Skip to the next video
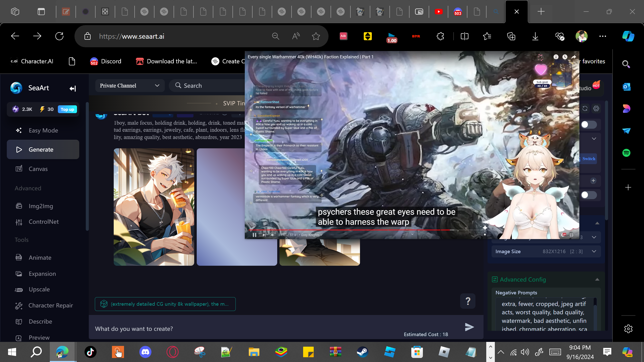The width and height of the screenshot is (644, 362). point(264,235)
